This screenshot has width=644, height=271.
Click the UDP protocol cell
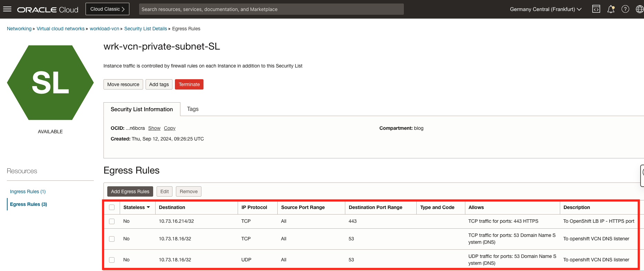pyautogui.click(x=246, y=260)
